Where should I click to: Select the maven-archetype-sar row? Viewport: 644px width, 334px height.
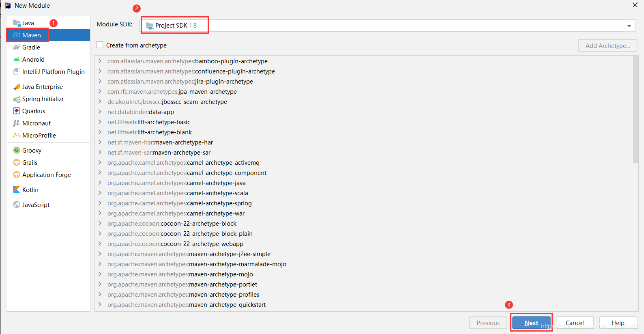[x=364, y=153]
